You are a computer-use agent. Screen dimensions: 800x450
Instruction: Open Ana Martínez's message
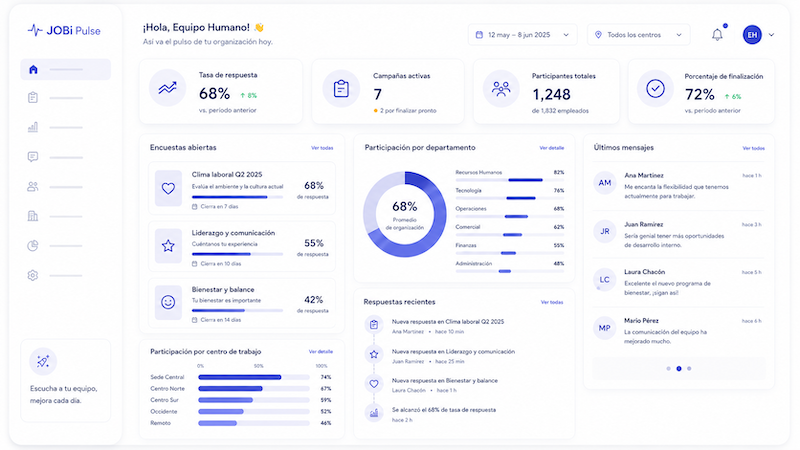tap(678, 185)
